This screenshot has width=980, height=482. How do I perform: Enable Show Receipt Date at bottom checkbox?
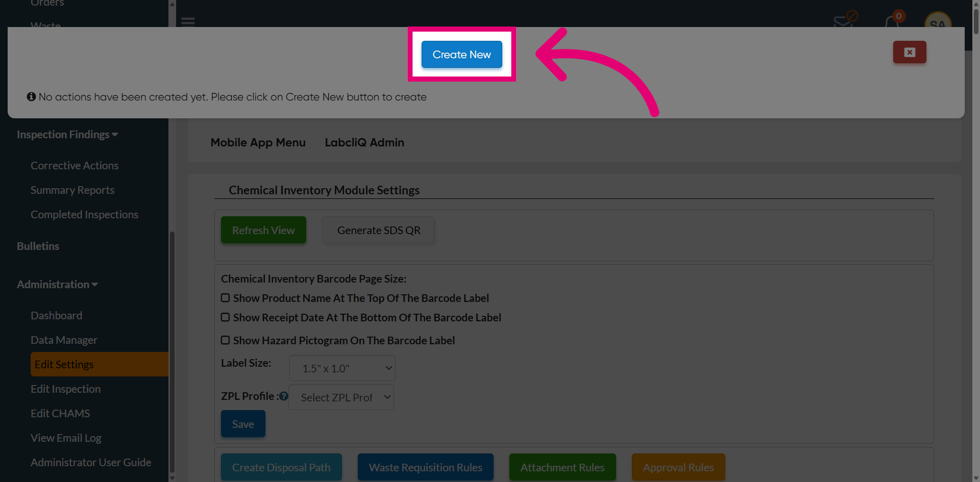225,317
